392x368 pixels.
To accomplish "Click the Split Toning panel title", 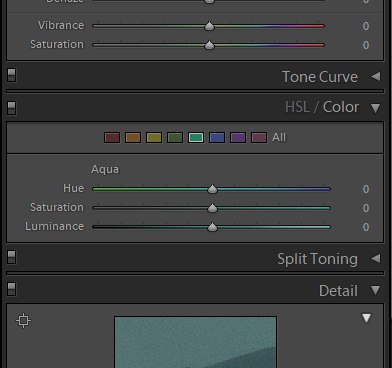I will pyautogui.click(x=318, y=259).
